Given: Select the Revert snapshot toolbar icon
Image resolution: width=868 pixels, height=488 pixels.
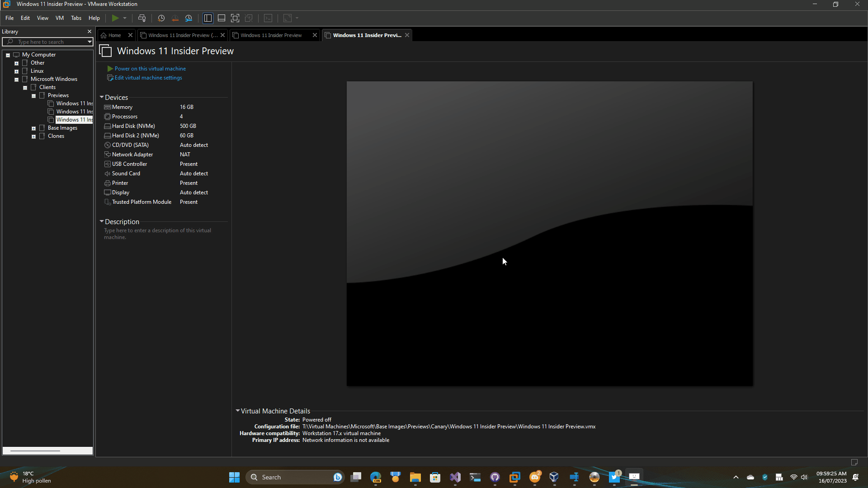Looking at the screenshot, I should 175,18.
